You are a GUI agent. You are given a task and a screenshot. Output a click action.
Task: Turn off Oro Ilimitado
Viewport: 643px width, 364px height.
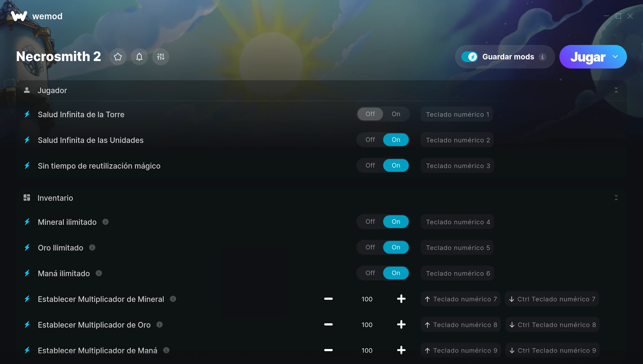[370, 247]
